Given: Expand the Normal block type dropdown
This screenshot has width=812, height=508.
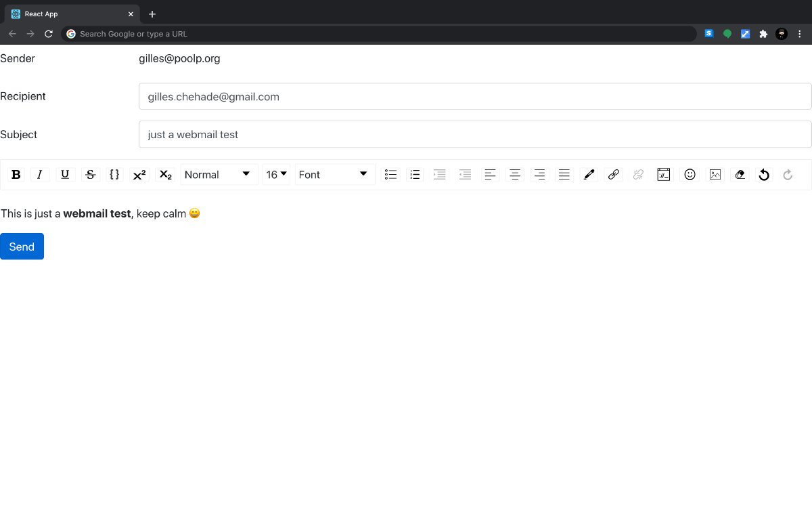Looking at the screenshot, I should (219, 175).
